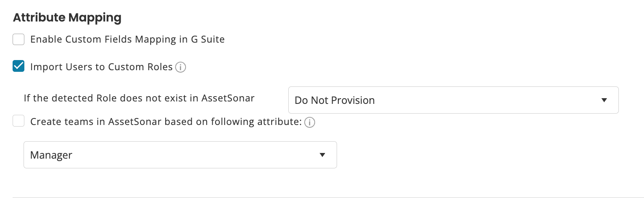Uncheck the Import Users to Custom Roles checkbox
This screenshot has height=198, width=644.
[19, 66]
